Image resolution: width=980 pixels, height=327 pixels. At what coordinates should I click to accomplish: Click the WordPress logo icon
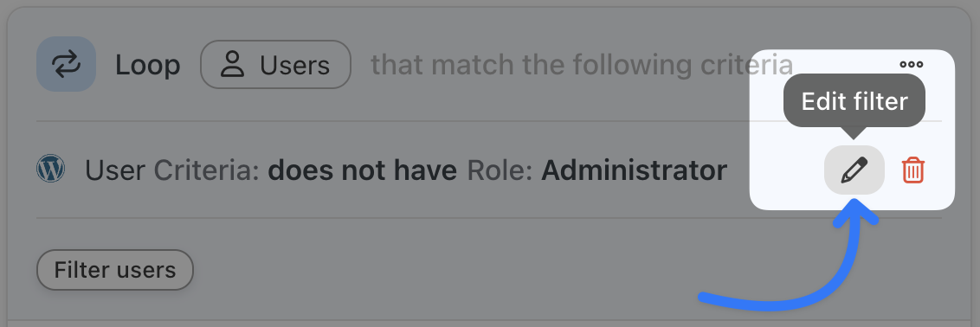coord(50,169)
